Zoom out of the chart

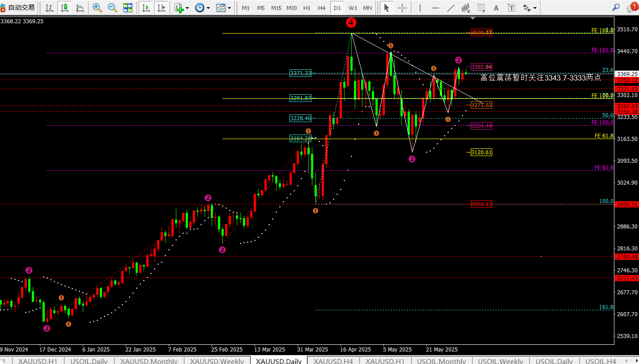point(112,8)
